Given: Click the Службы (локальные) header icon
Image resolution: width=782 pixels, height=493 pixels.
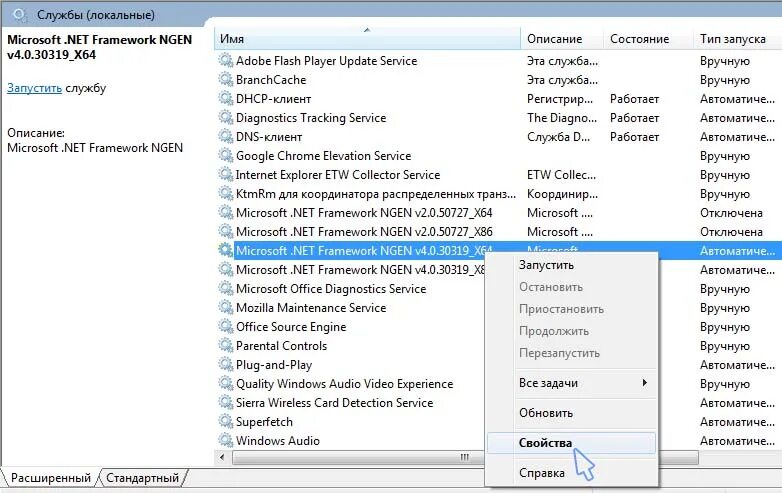Looking at the screenshot, I should (19, 15).
